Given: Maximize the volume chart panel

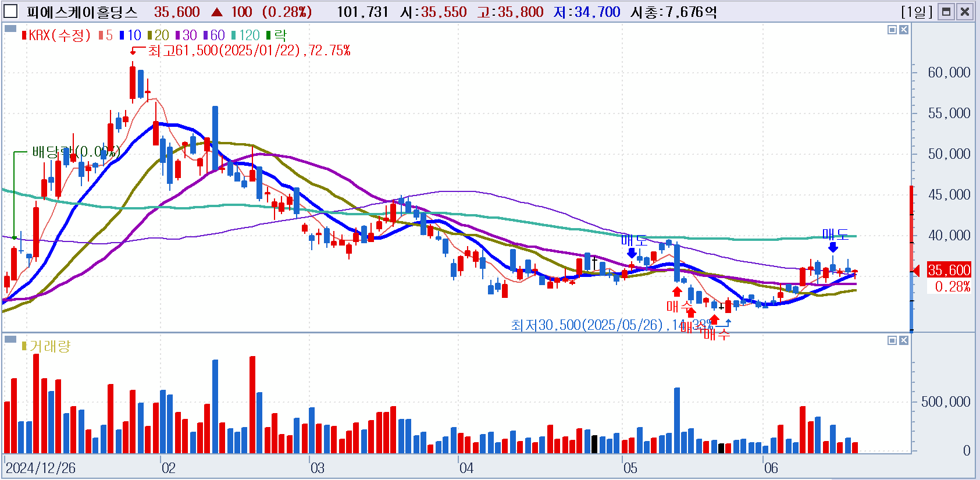Looking at the screenshot, I should point(892,340).
